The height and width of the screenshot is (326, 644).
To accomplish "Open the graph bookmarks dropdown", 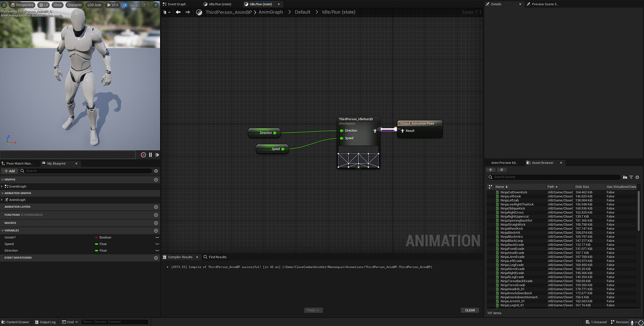I will (x=167, y=12).
